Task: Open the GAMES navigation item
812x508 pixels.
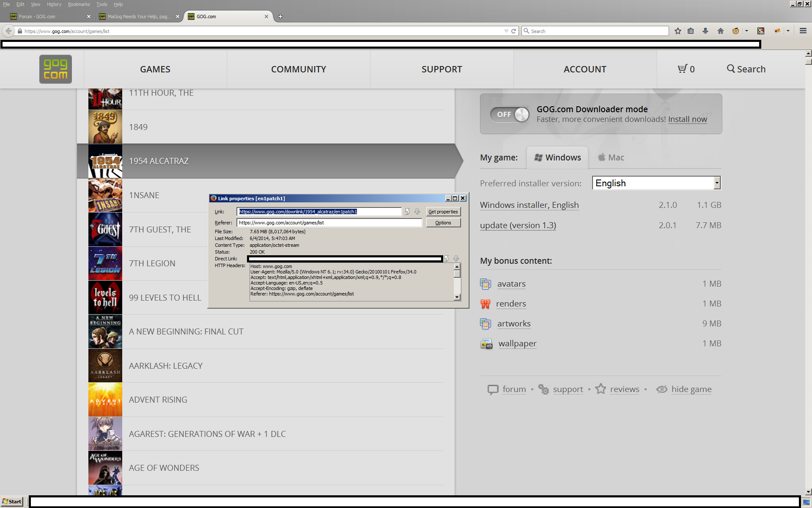Action: [155, 69]
